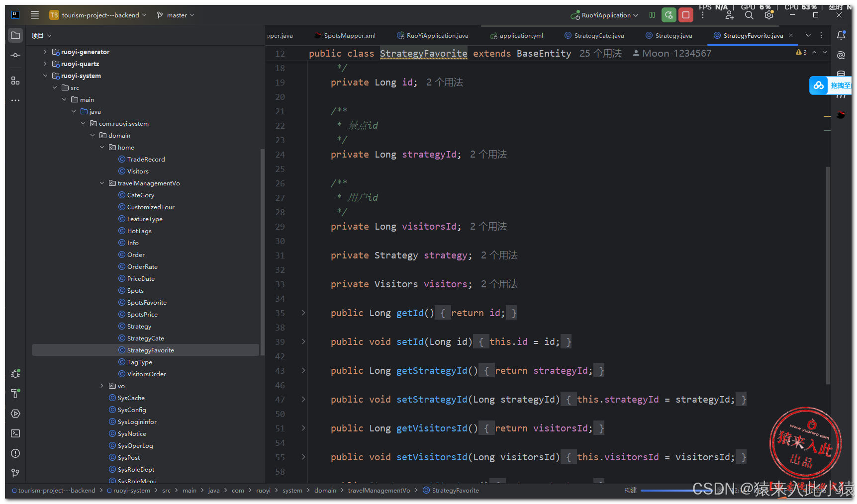Collapse the home package
Screen dimensions: 857x504
point(102,147)
